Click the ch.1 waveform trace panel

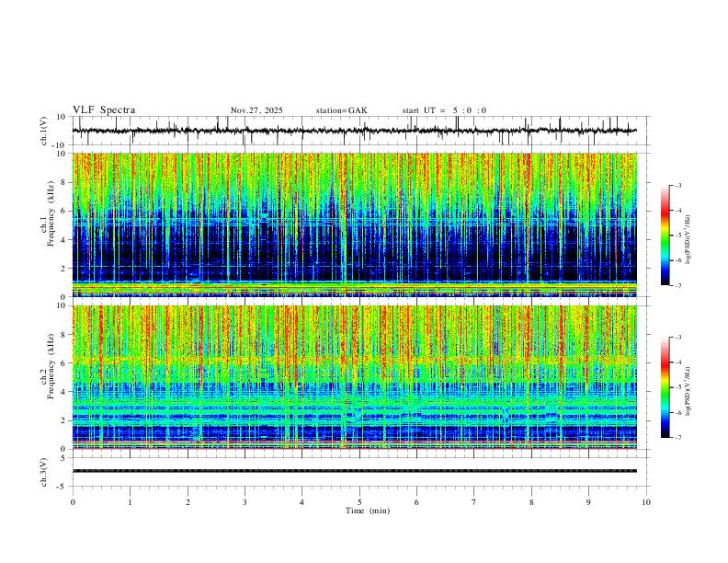(359, 131)
